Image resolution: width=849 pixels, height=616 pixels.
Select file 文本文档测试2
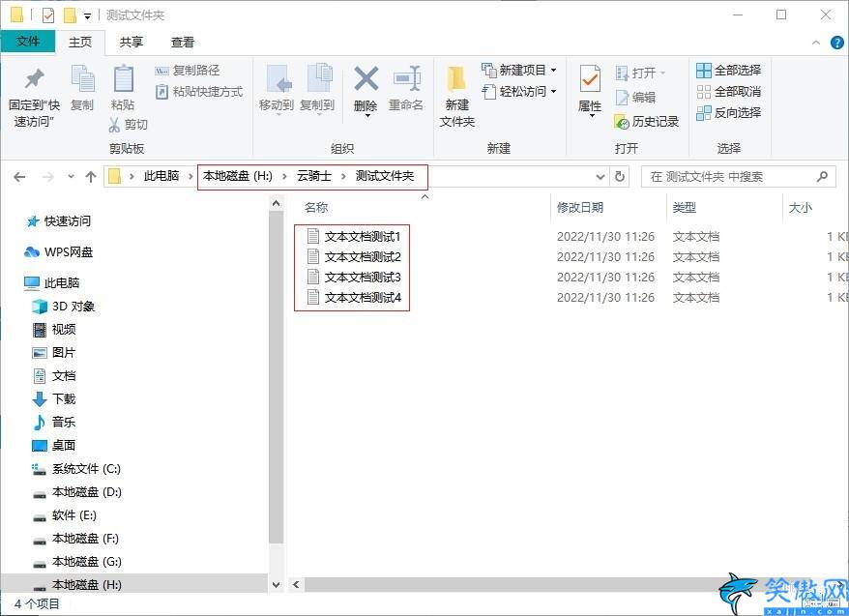pyautogui.click(x=353, y=256)
